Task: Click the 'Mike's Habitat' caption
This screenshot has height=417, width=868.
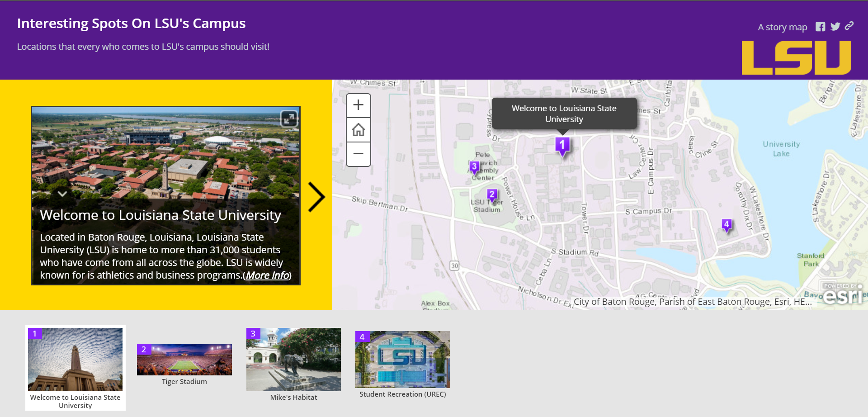Action: [x=293, y=398]
